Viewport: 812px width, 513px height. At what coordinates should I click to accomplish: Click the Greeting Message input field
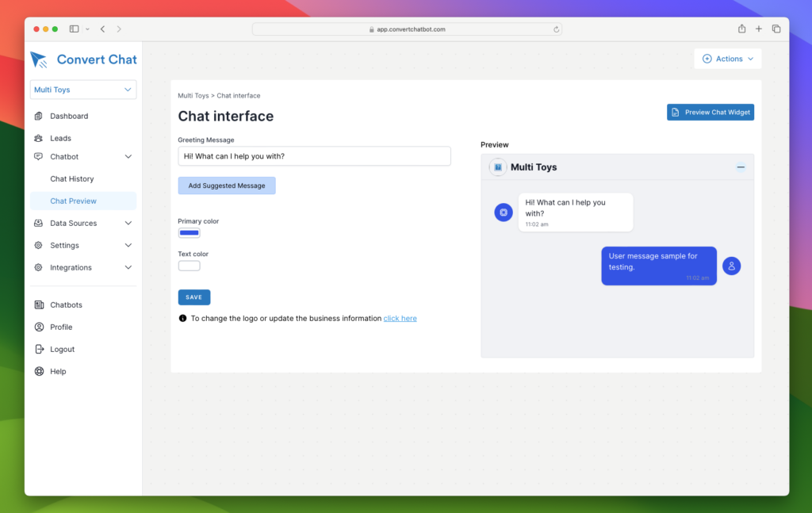click(314, 156)
